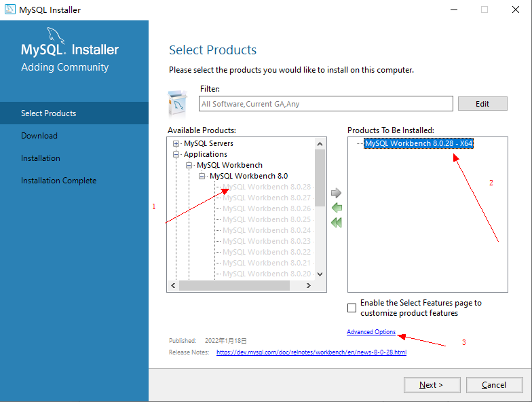Click the Next button
532x402 pixels.
(x=432, y=384)
